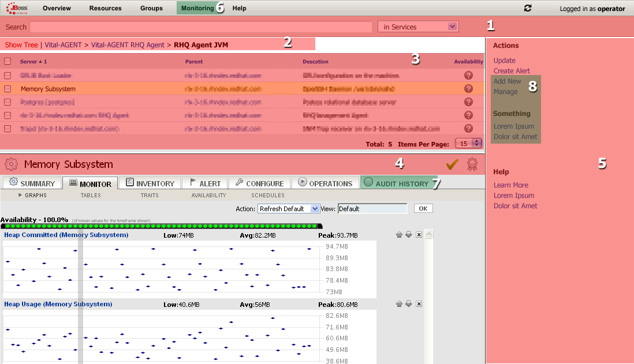Click the Add New link
This screenshot has height=364, width=634.
pos(508,81)
